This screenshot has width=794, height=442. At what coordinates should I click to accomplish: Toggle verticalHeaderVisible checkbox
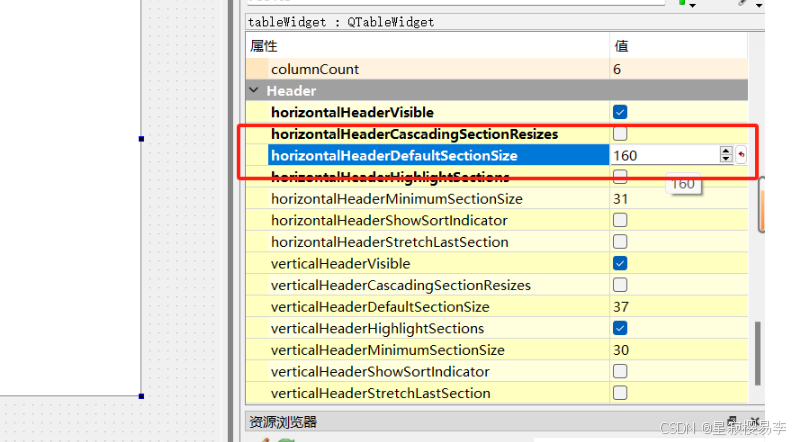[620, 263]
